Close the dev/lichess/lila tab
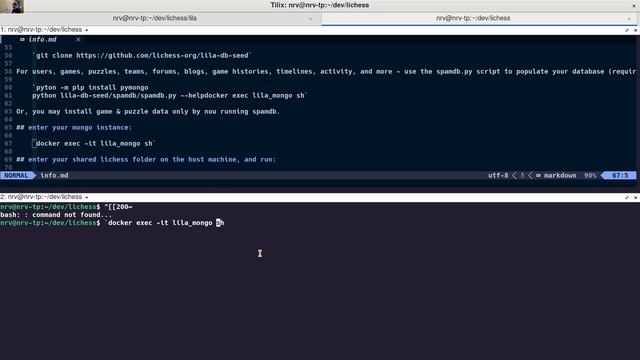This screenshot has height=360, width=640. (311, 19)
